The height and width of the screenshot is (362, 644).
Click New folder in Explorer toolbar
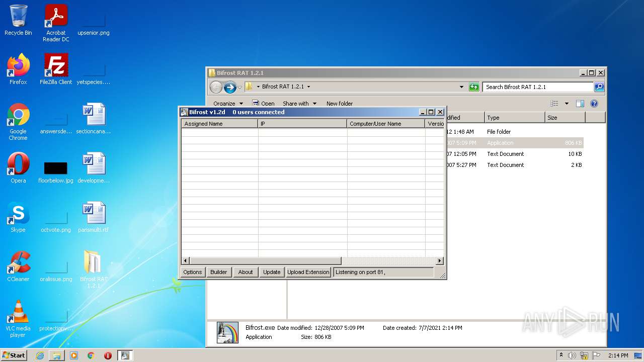click(340, 104)
